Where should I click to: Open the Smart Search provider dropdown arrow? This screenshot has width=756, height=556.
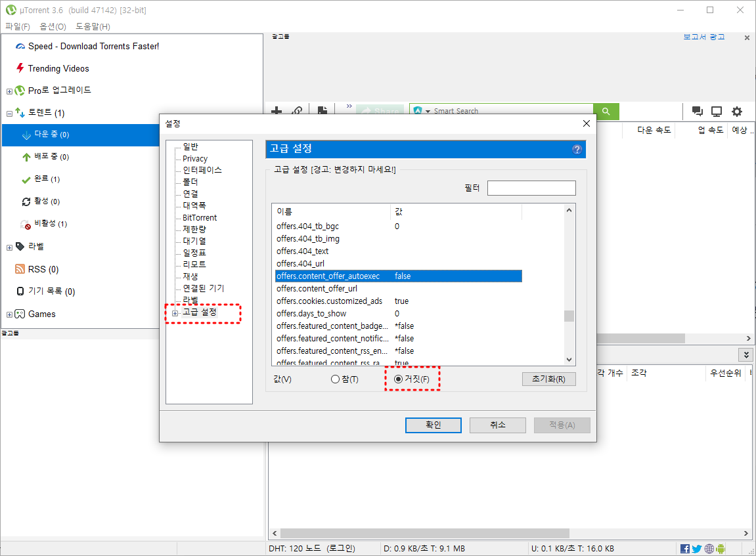coord(428,112)
